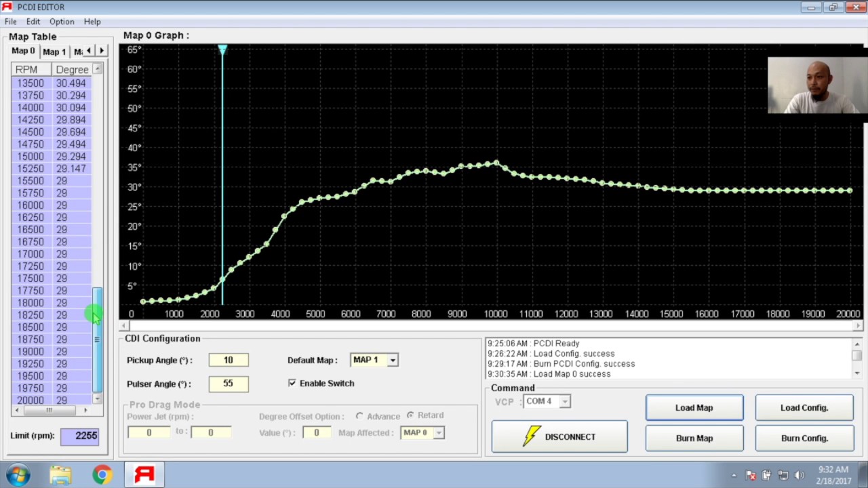Click the Power Jet to-rpm field
This screenshot has height=488, width=868.
pyautogui.click(x=211, y=432)
